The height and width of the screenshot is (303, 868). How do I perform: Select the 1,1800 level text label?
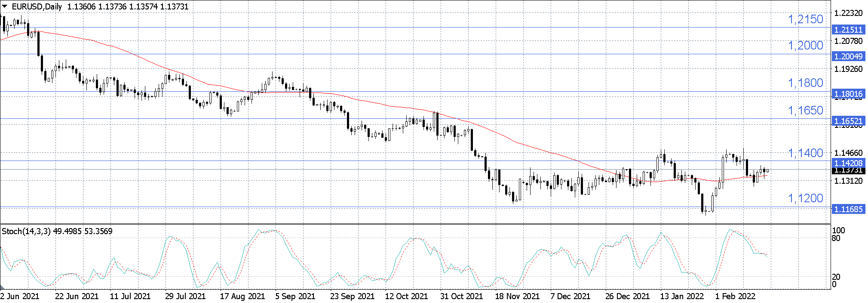pos(805,83)
